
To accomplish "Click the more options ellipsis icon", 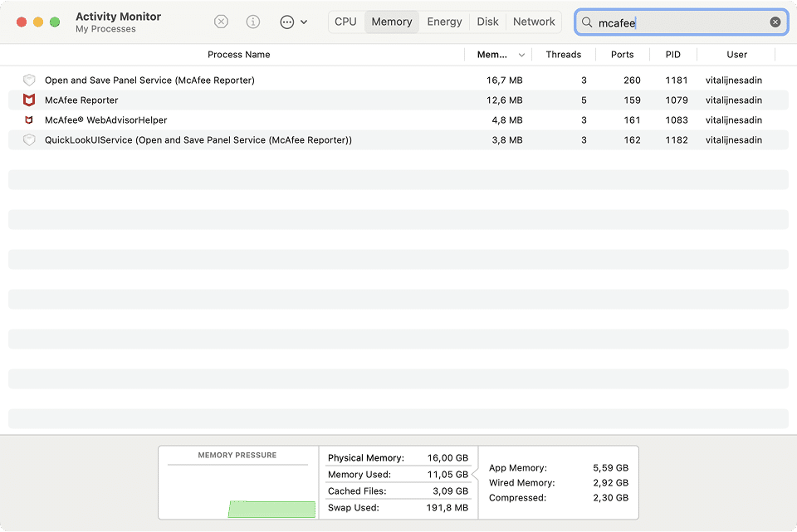I will pos(287,22).
